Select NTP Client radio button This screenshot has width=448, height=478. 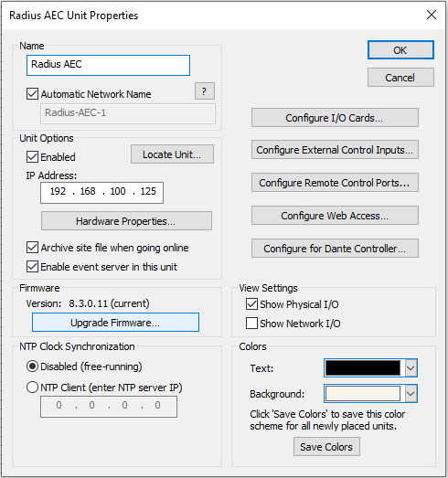32,388
